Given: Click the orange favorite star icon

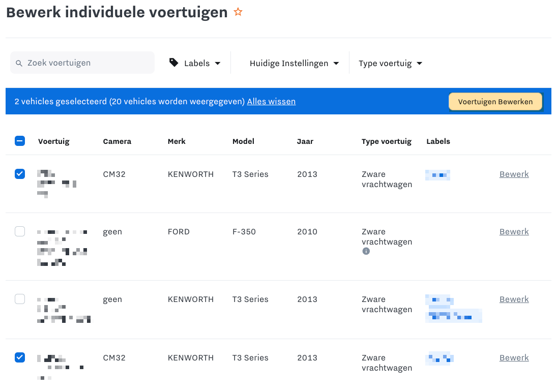Looking at the screenshot, I should coord(238,12).
